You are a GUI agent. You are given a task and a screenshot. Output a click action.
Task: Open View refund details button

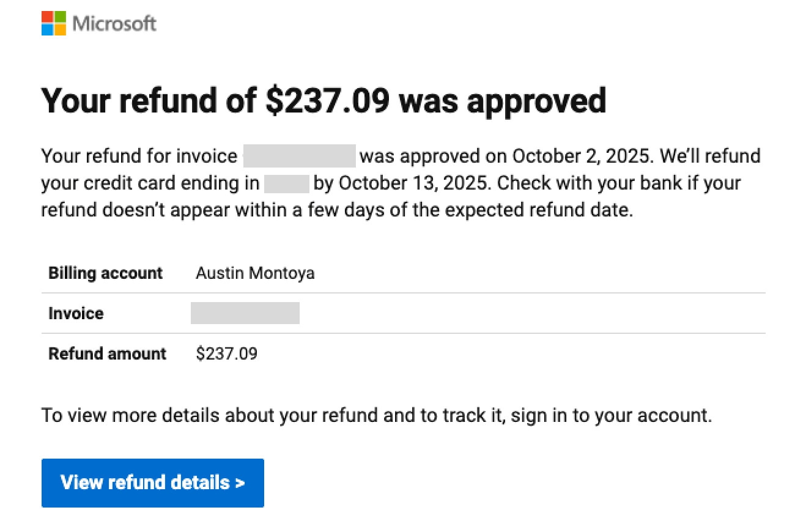(153, 483)
